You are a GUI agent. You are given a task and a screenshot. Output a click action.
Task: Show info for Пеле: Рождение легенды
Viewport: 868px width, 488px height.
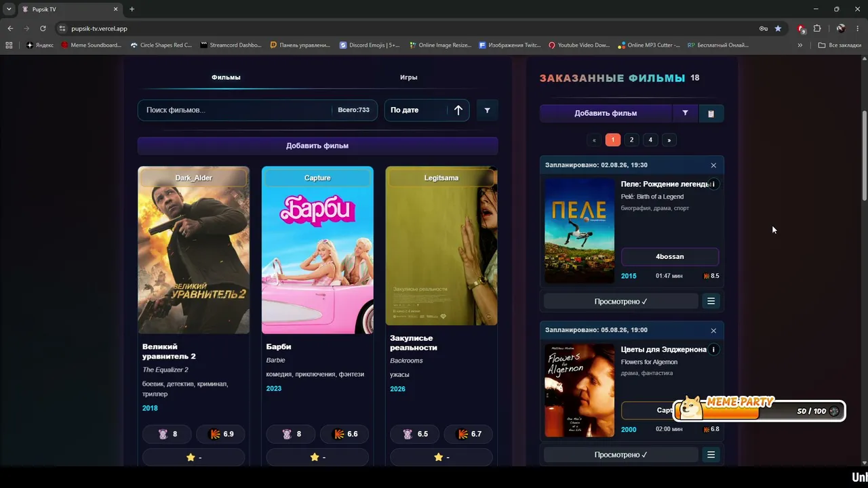click(713, 184)
